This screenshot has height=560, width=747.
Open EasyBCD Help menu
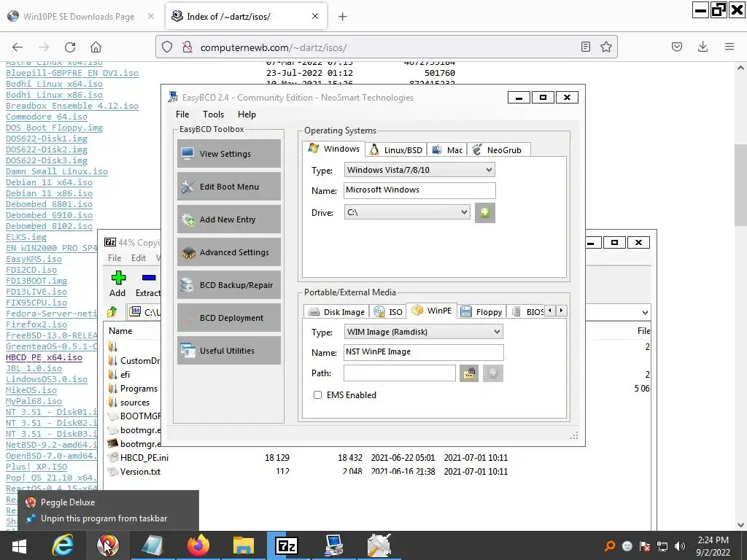click(247, 114)
